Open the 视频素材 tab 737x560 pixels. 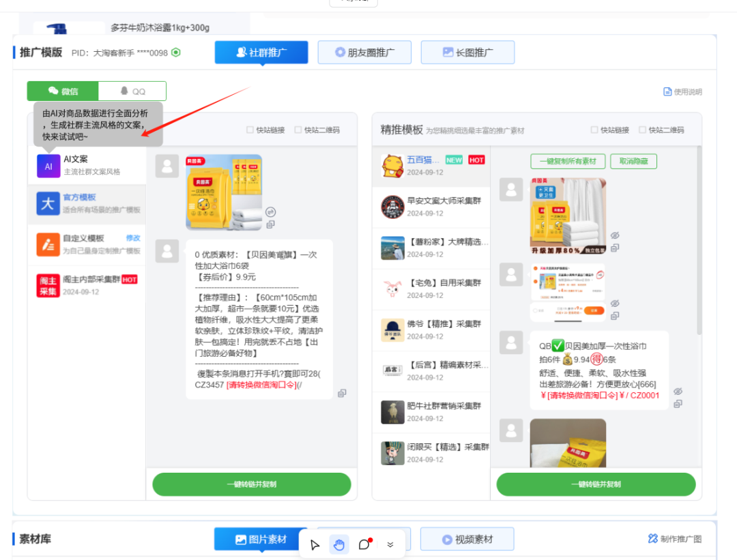467,540
